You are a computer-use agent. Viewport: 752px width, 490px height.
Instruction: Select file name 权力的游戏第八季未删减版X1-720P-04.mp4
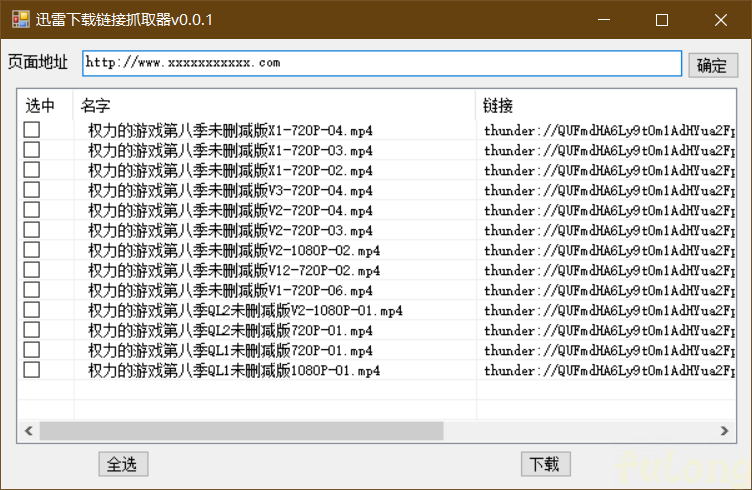click(x=230, y=130)
